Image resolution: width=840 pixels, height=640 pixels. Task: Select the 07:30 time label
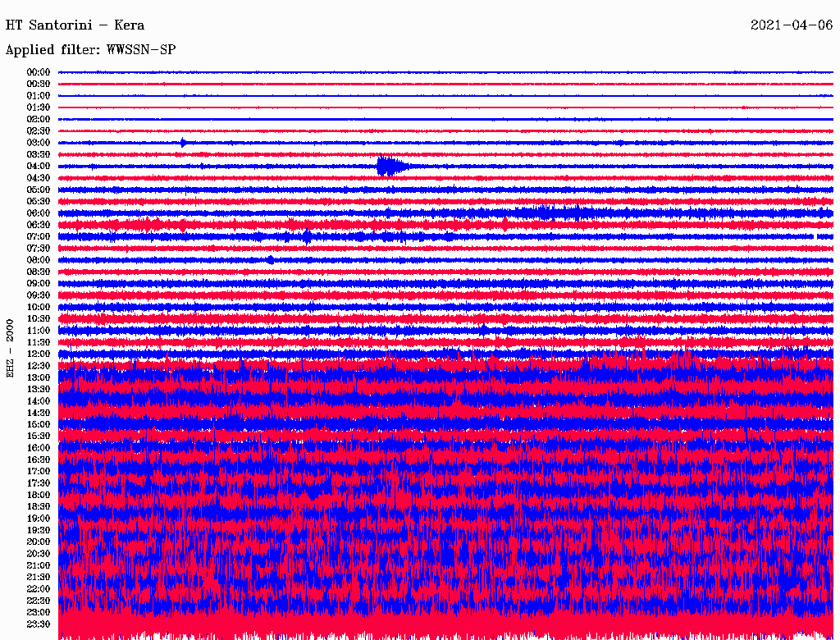(39, 249)
